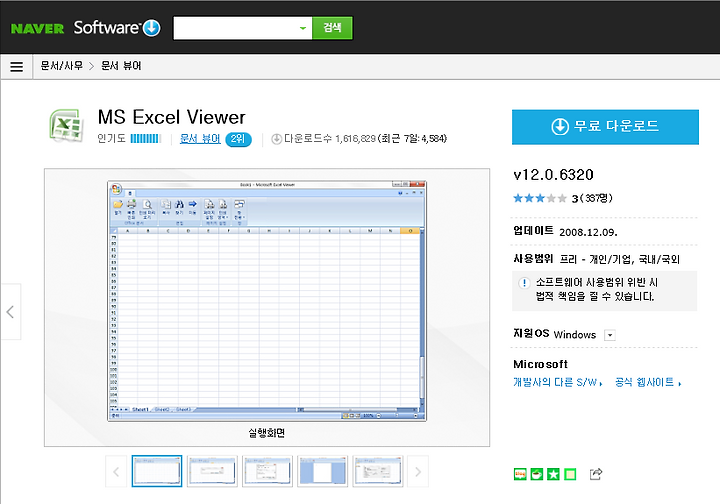This screenshot has width=720, height=504.
Task: Select the first screenshot thumbnail
Action: click(x=157, y=471)
